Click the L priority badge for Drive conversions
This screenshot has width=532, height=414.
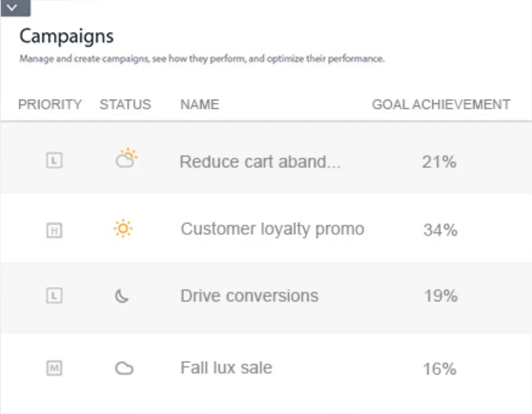54,296
